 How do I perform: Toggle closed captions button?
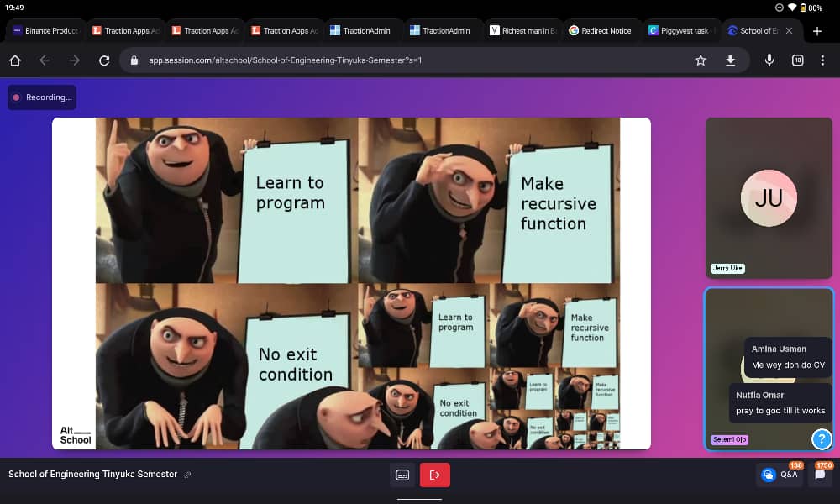coord(402,475)
